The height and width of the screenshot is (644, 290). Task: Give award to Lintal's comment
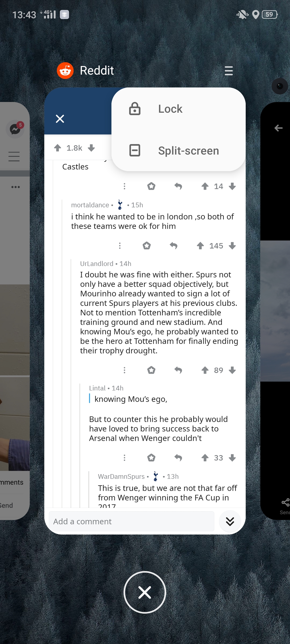(151, 458)
